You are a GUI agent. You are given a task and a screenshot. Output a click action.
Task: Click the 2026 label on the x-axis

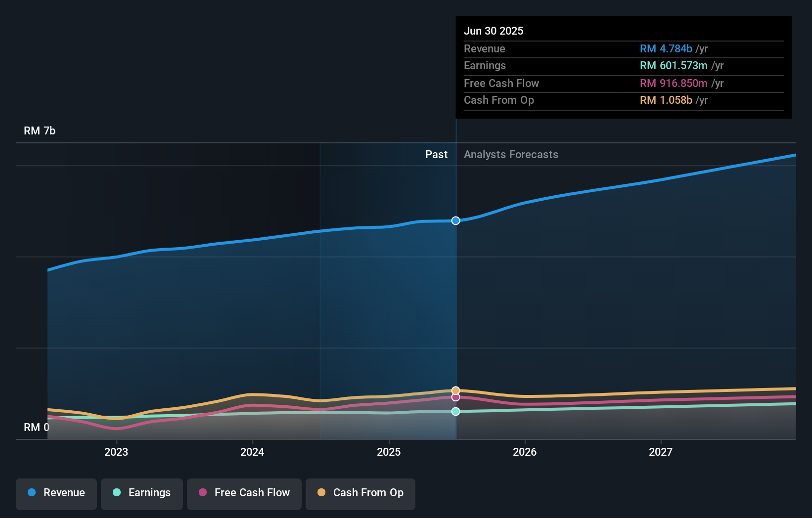(525, 451)
